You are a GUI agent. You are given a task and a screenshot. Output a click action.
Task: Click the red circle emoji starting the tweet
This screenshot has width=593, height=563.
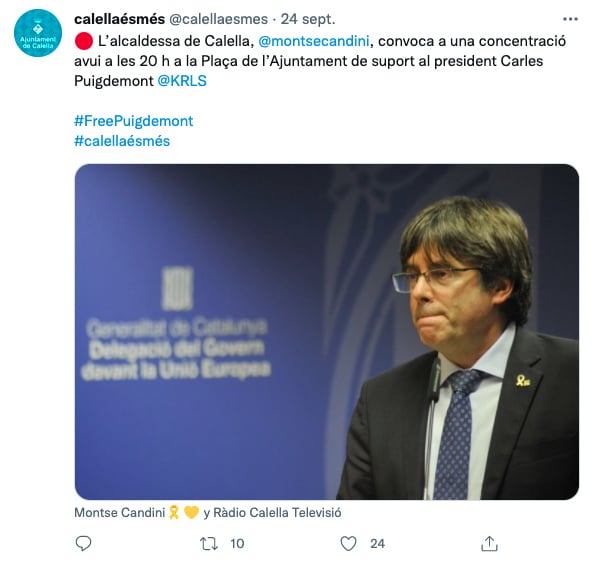coord(84,41)
